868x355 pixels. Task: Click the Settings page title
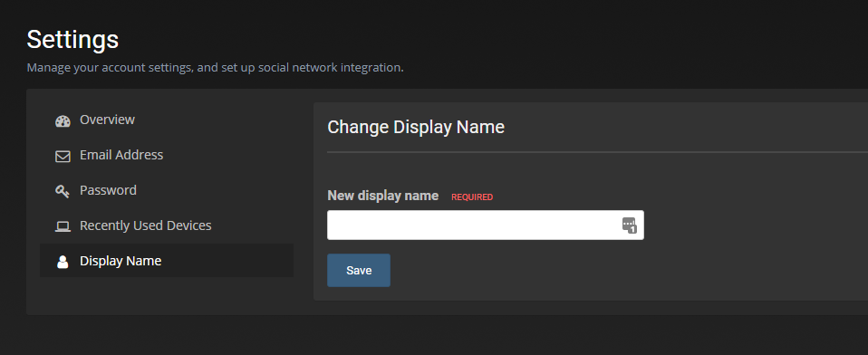pos(72,39)
